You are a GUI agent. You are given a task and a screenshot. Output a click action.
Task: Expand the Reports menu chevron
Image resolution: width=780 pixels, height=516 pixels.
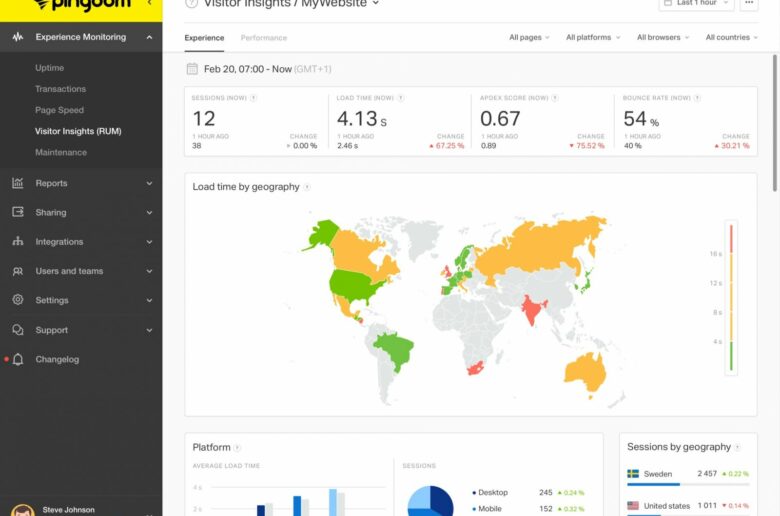[x=149, y=184]
